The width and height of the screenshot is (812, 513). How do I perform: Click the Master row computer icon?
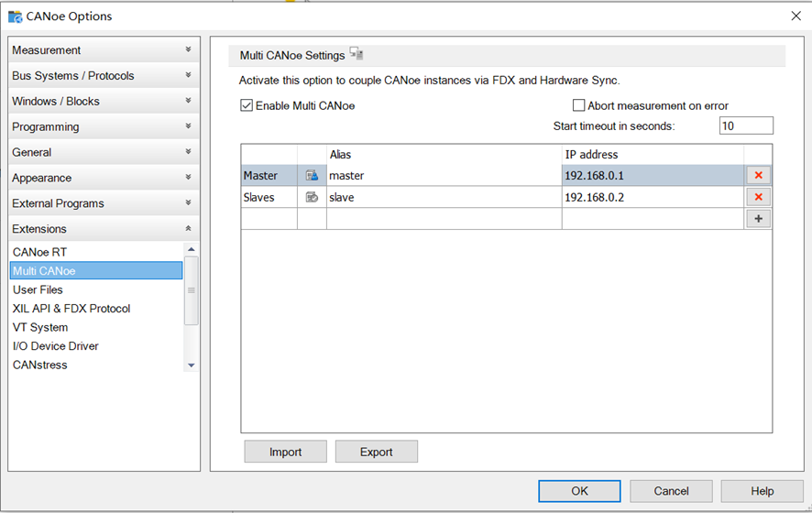[312, 176]
